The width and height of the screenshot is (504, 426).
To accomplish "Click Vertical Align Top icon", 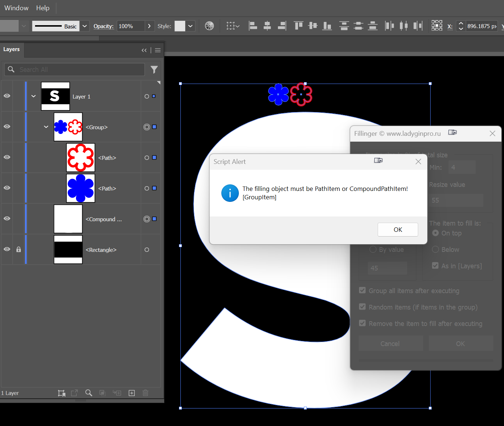I will (298, 26).
